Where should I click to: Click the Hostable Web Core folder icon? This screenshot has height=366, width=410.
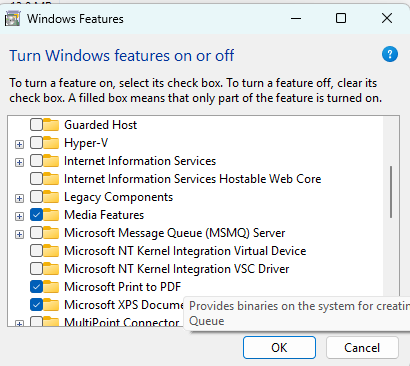coord(51,179)
